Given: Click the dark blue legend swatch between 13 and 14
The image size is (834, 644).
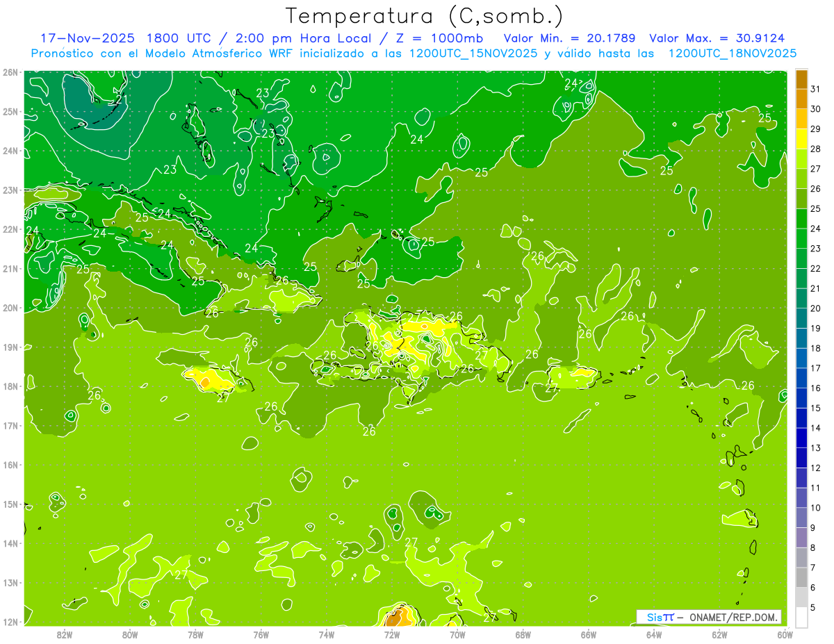Looking at the screenshot, I should 801,437.
